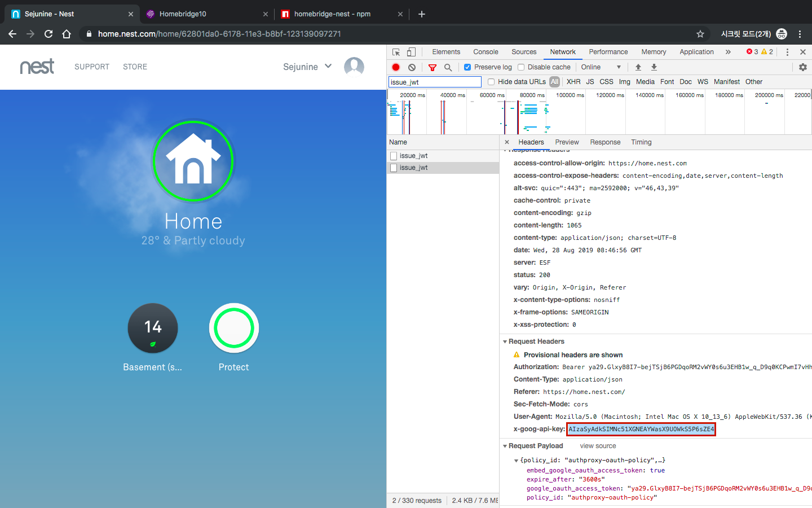Open network settings gear

pos(803,67)
